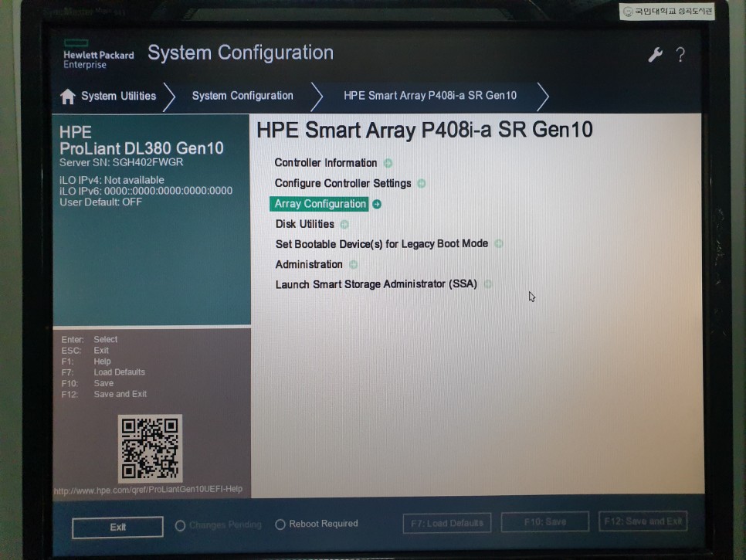The height and width of the screenshot is (560, 746).
Task: Click the Server SN: SGH402FWGR text
Action: point(121,162)
